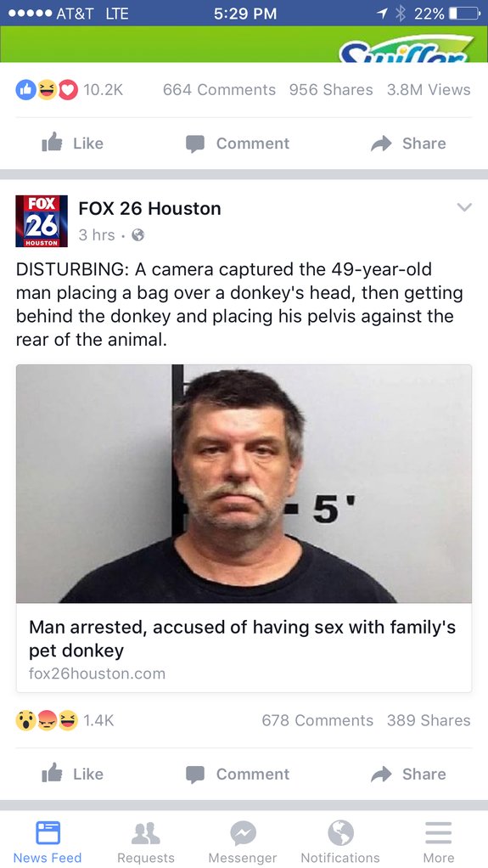Open the 664 Comments link

pyautogui.click(x=219, y=90)
